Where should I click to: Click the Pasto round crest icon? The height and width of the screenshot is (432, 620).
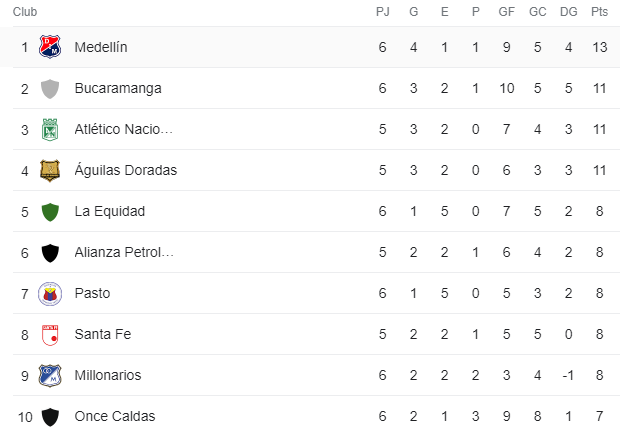[x=50, y=294]
